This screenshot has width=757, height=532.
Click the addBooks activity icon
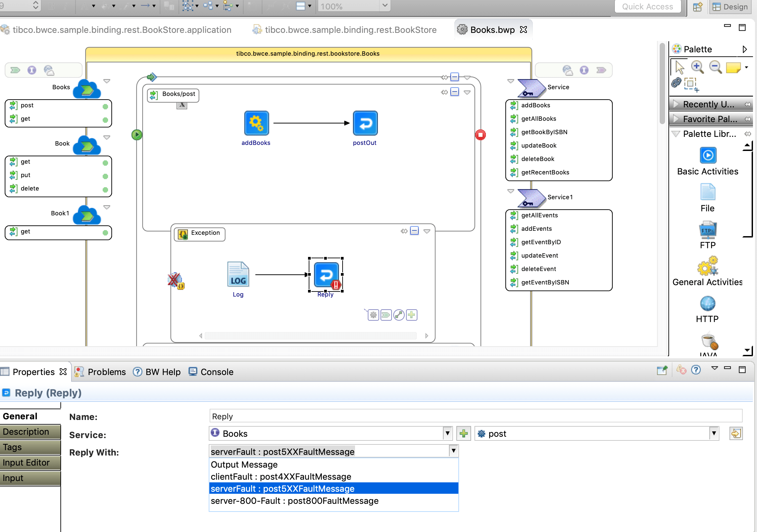(256, 123)
